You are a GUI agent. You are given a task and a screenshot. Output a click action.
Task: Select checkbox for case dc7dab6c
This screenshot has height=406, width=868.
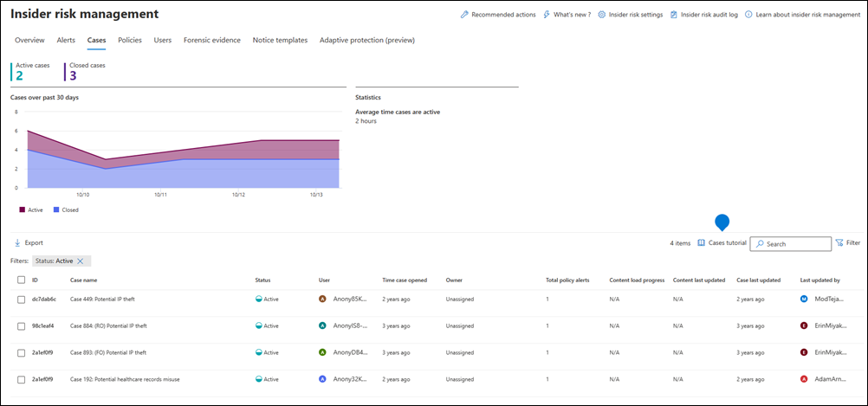21,300
